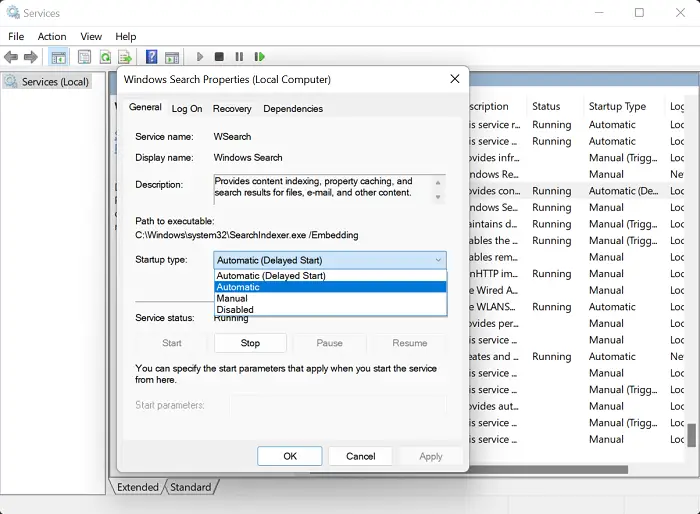Select the row with description 'vides aut...'
The height and width of the screenshot is (514, 700).
click(576, 406)
